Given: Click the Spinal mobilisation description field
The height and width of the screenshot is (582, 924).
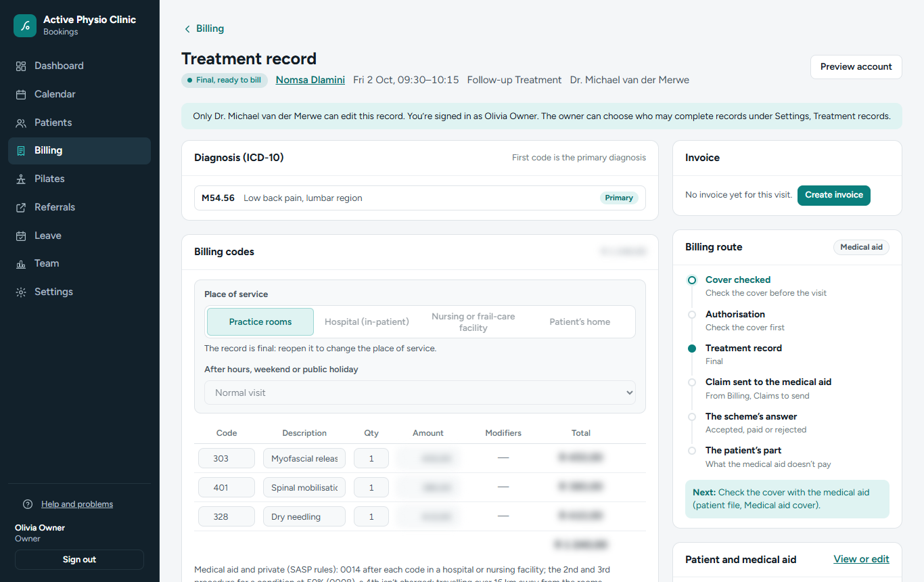Looking at the screenshot, I should [304, 488].
